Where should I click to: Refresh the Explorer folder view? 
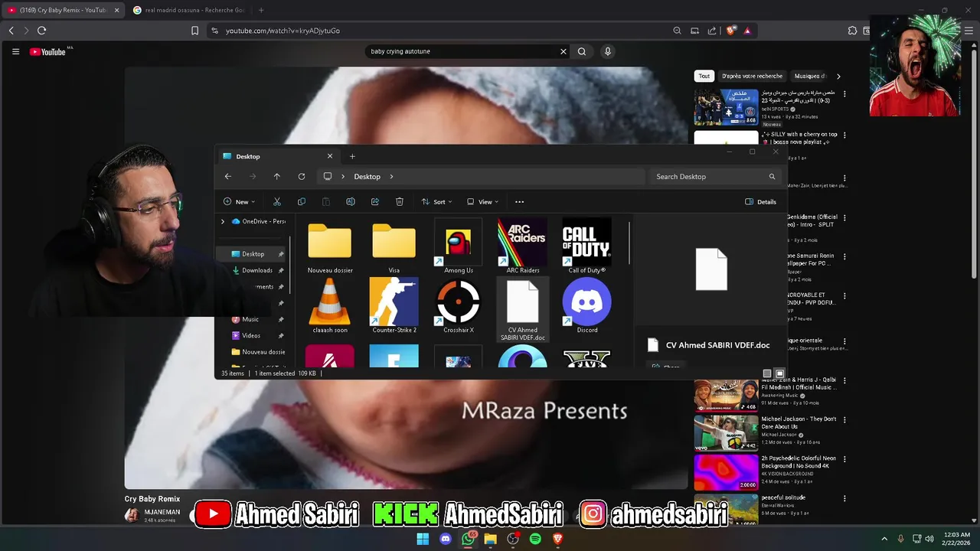[302, 177]
